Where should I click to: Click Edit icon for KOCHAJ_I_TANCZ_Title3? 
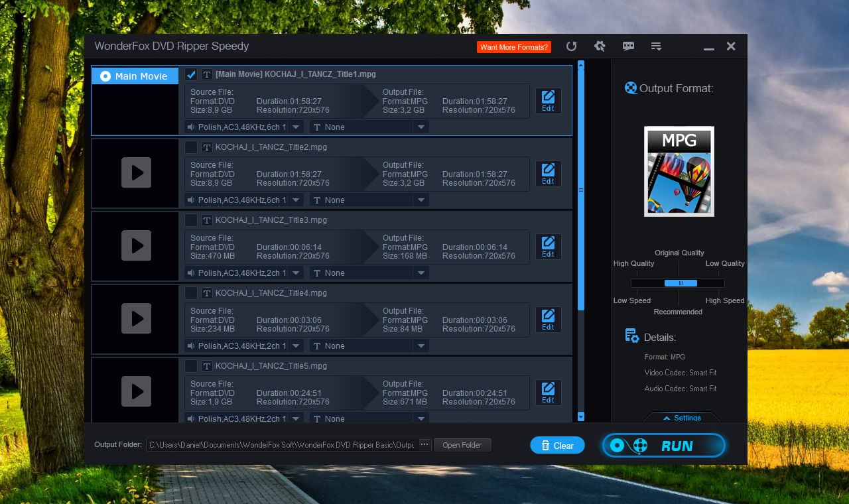pos(548,247)
